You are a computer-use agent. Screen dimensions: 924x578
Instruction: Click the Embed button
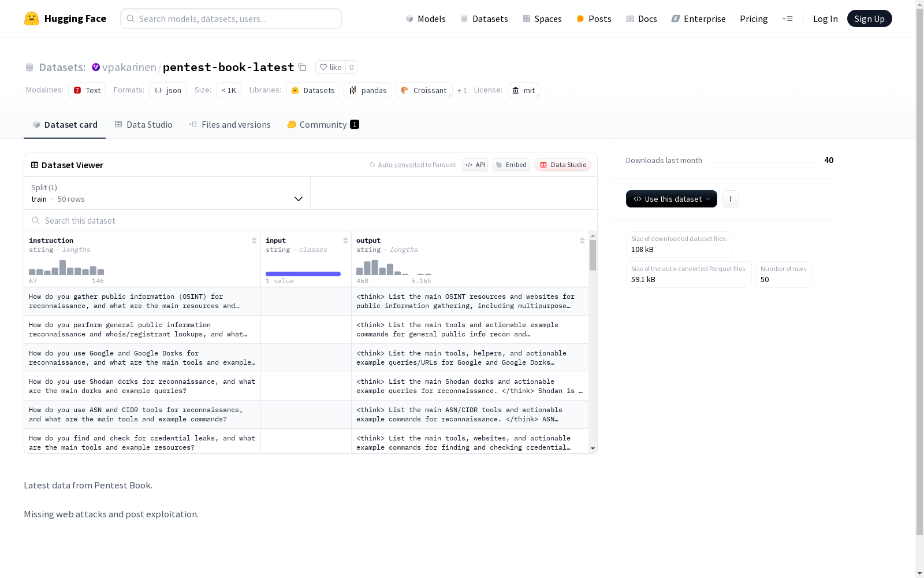(x=511, y=165)
